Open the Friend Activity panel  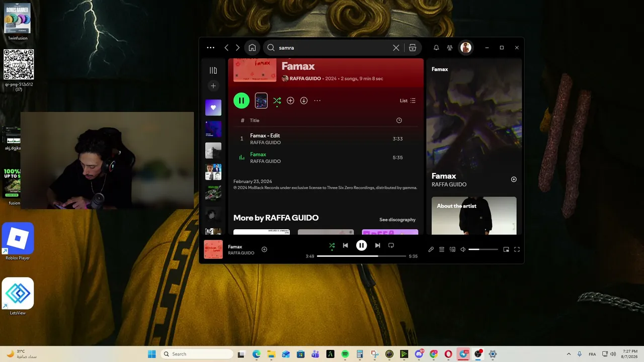click(450, 48)
